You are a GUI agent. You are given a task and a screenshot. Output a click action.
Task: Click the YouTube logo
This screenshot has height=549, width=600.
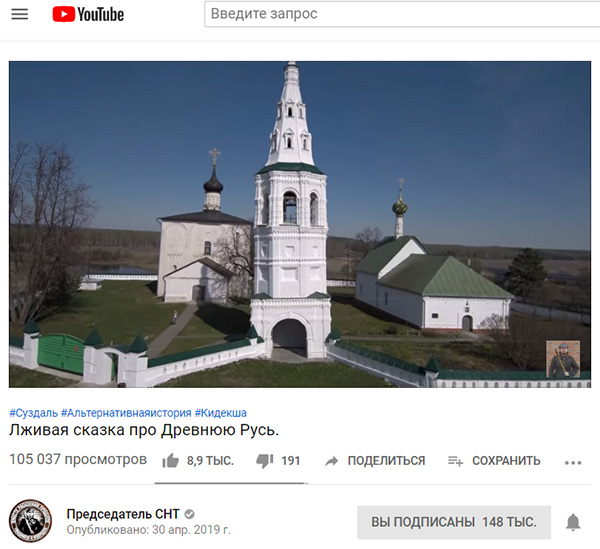88,14
